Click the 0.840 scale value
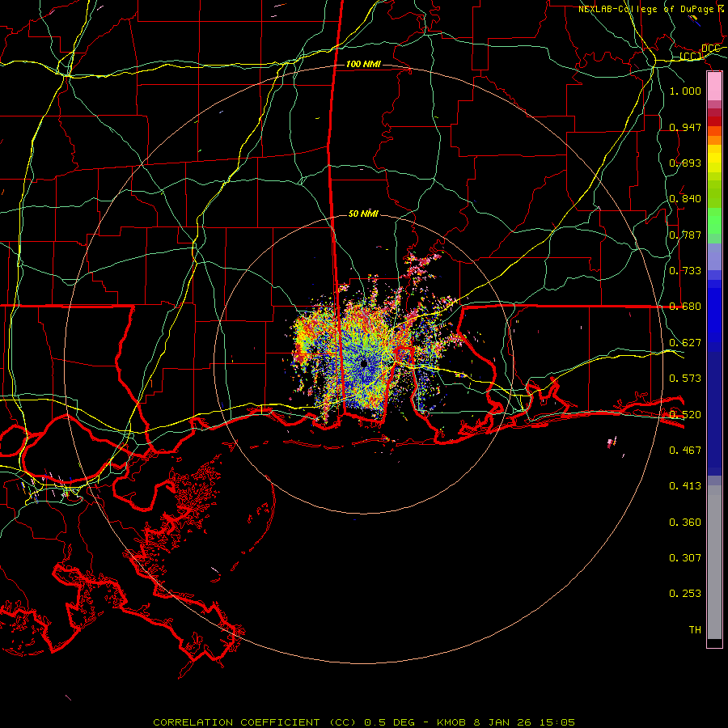Viewport: 728px width, 728px height. click(685, 199)
